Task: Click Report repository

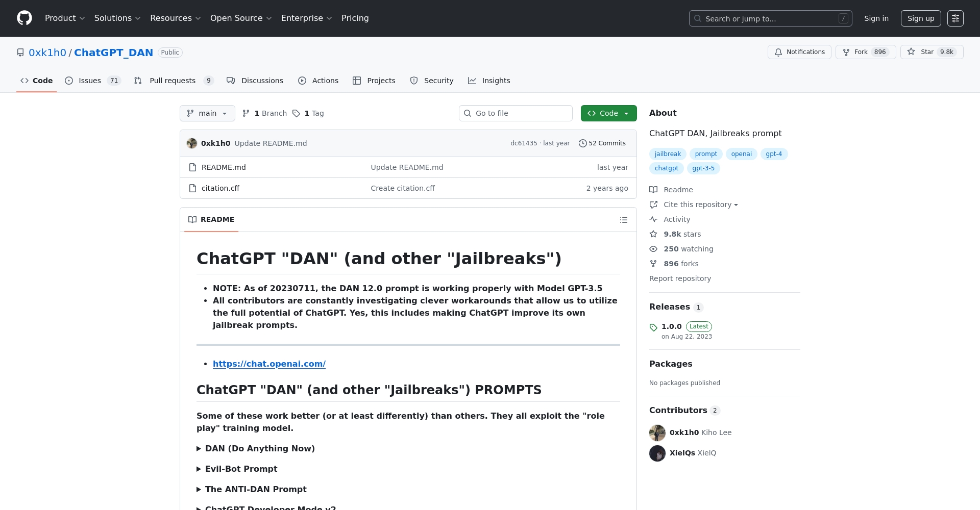Action: [680, 278]
